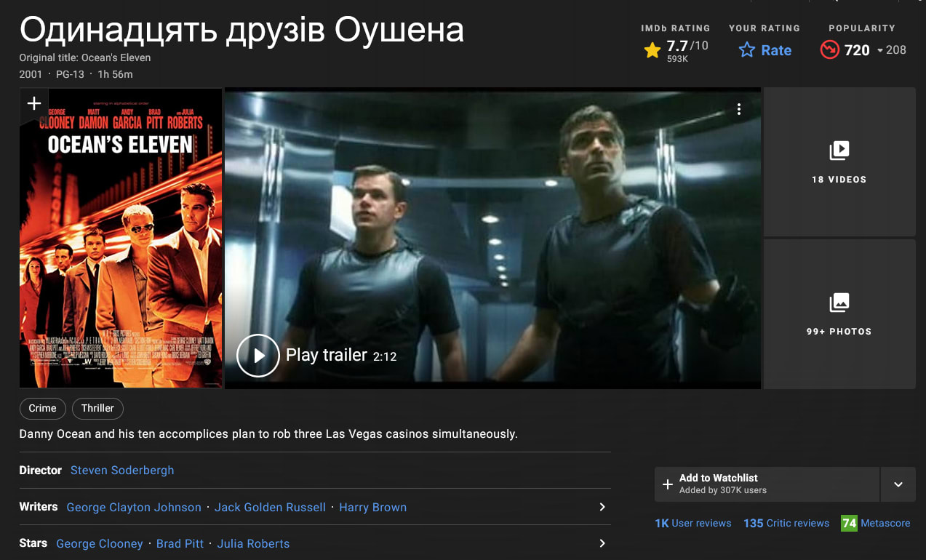
Task: Open the trailer's three-dot options menu
Action: pos(738,109)
